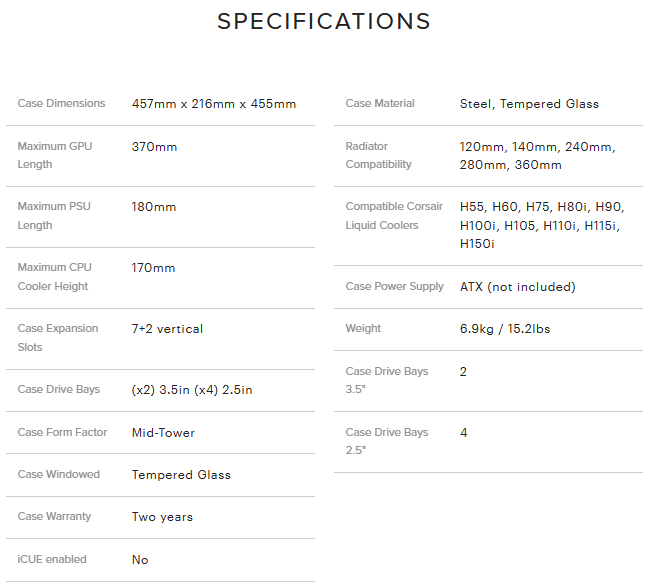Select the Mid-Tower form factor value
The height and width of the screenshot is (588, 649).
[x=163, y=432]
